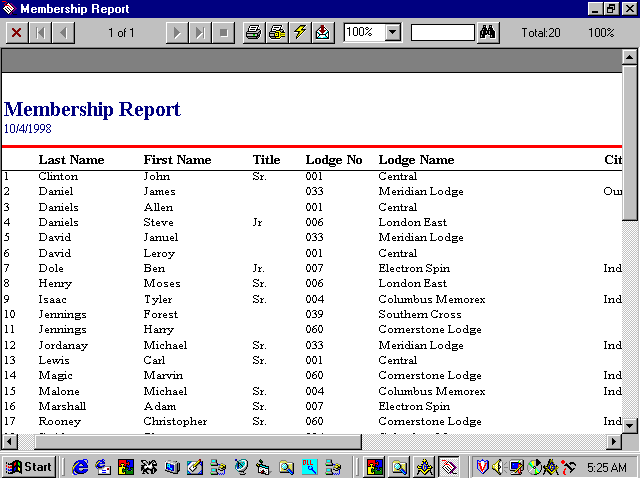The image size is (640, 478).
Task: Open the Windows Start menu
Action: click(29, 466)
